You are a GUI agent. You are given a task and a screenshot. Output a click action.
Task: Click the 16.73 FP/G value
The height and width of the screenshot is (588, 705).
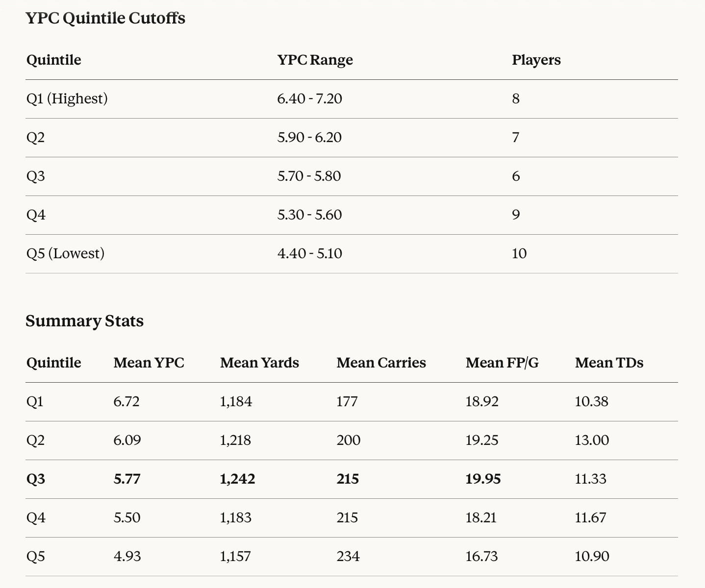(x=481, y=556)
